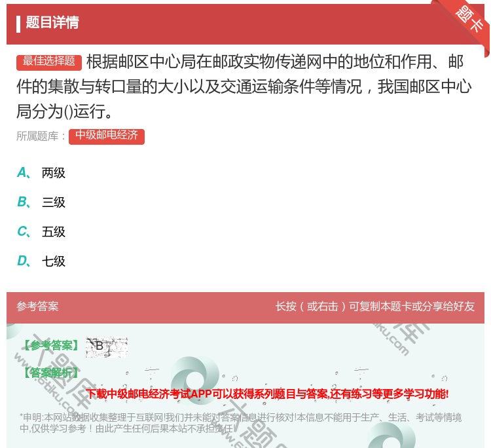Click the 参考答案 section header
The width and height of the screenshot is (491, 448).
coord(37,306)
